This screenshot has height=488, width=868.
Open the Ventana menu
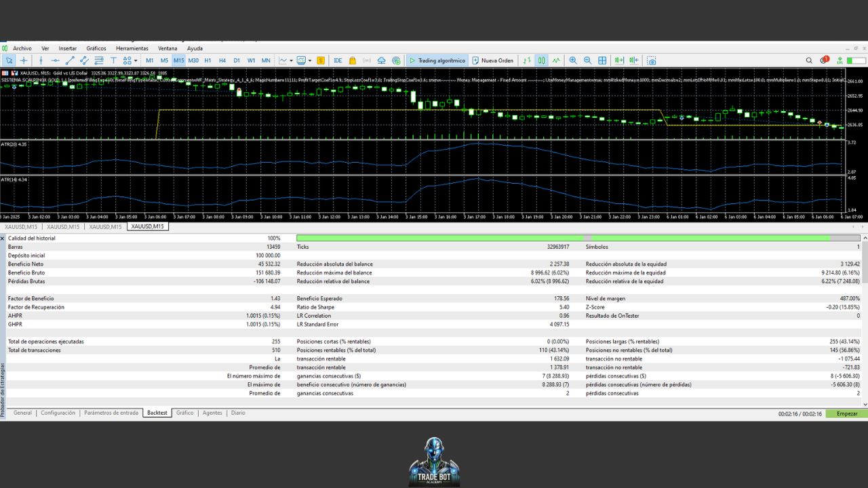[x=167, y=49]
